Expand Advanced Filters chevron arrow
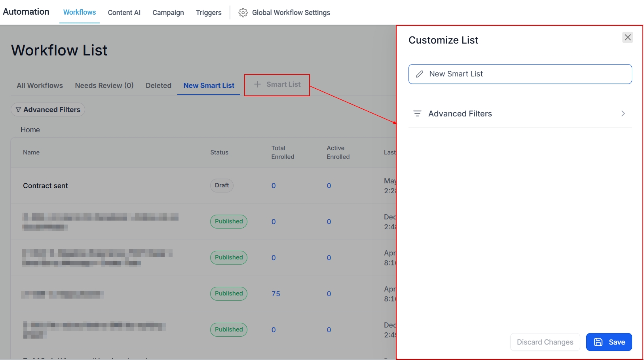644x360 pixels. coord(623,114)
